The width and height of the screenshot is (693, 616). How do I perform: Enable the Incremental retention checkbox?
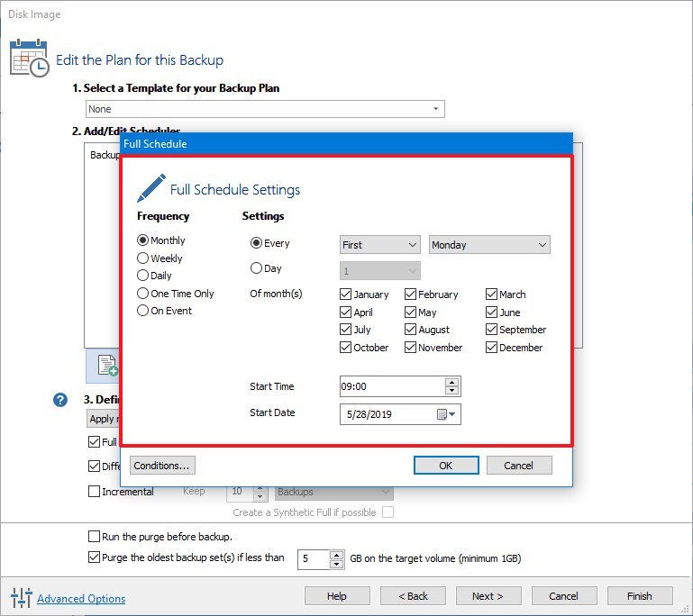coord(94,491)
